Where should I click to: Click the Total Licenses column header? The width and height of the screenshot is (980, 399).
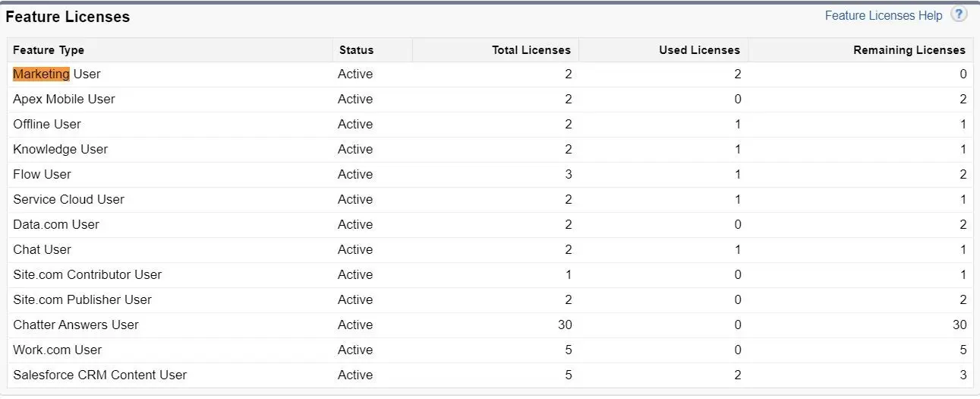pyautogui.click(x=531, y=50)
